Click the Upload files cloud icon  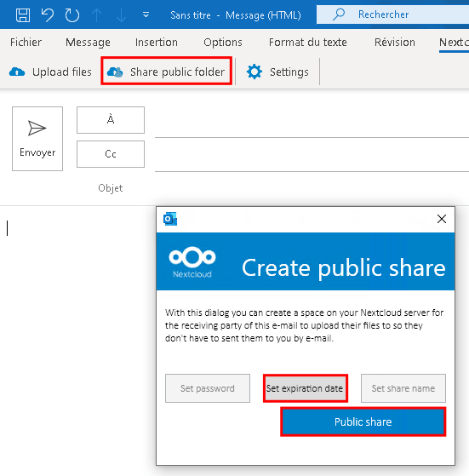point(17,72)
